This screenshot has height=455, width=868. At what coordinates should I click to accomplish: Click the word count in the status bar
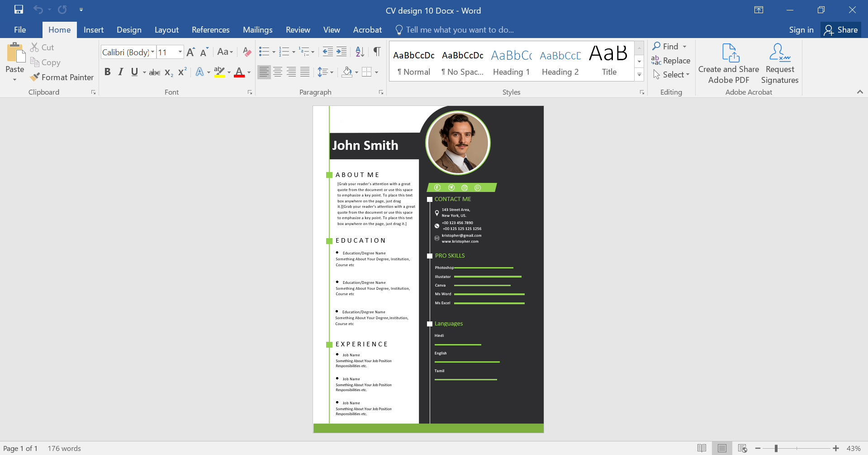tap(64, 448)
